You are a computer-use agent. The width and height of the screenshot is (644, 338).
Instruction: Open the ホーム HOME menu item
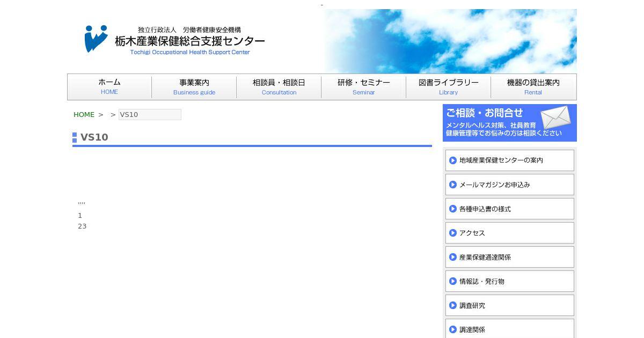(x=109, y=87)
